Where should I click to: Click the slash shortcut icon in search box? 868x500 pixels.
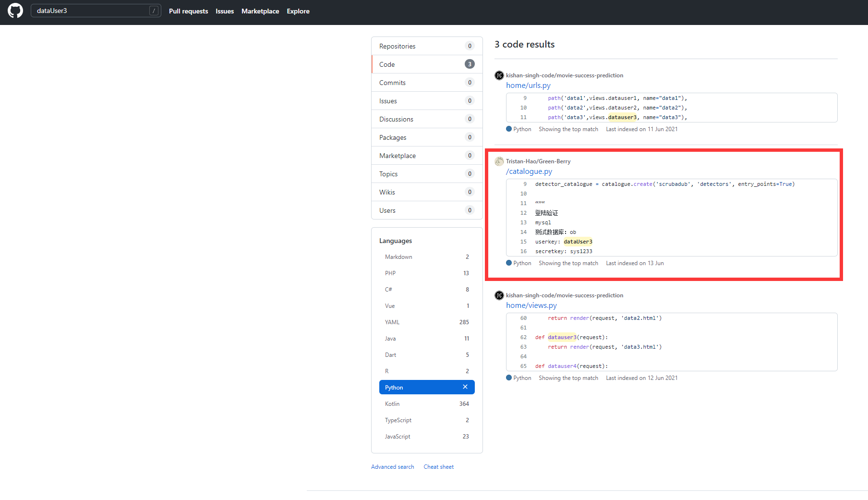(154, 11)
